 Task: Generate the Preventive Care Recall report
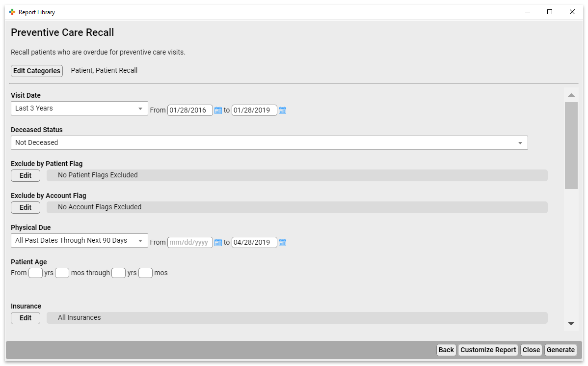[x=561, y=350]
